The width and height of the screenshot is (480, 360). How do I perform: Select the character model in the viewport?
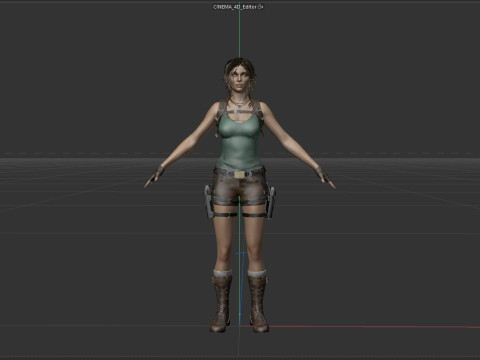pos(239,195)
